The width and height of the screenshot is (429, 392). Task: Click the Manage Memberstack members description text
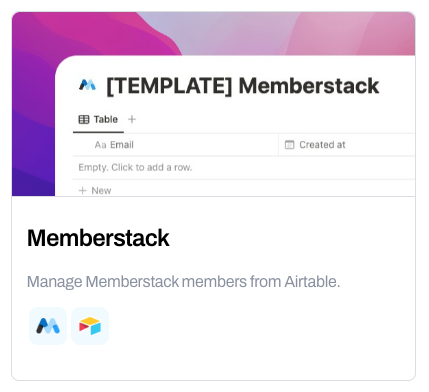click(x=183, y=282)
